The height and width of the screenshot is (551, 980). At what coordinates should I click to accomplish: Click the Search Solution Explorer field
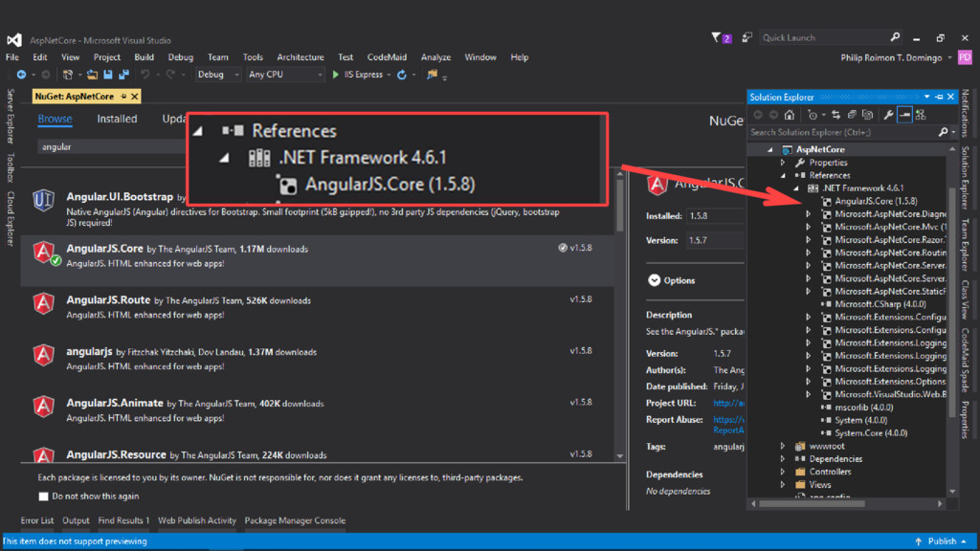[x=842, y=132]
